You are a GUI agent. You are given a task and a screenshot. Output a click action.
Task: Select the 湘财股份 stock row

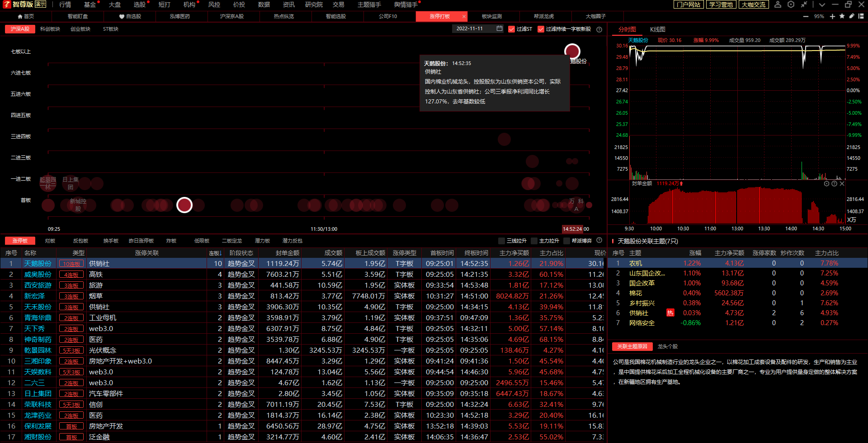pyautogui.click(x=302, y=437)
